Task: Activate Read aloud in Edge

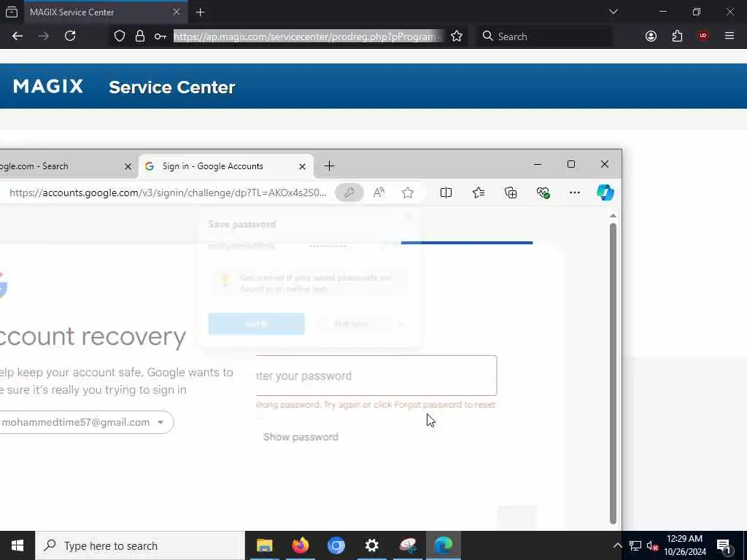Action: tap(379, 192)
